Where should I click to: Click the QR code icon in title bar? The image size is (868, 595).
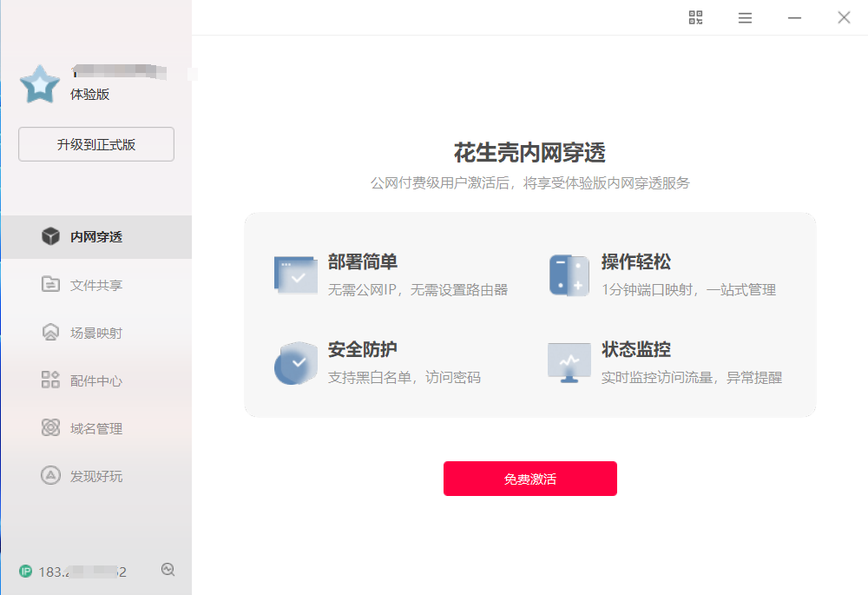695,17
